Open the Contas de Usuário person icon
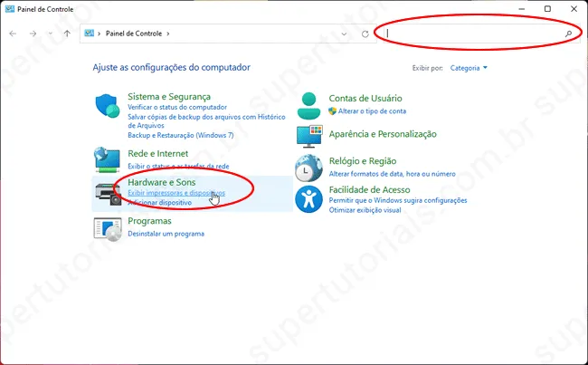This screenshot has width=588, height=365. coord(309,106)
